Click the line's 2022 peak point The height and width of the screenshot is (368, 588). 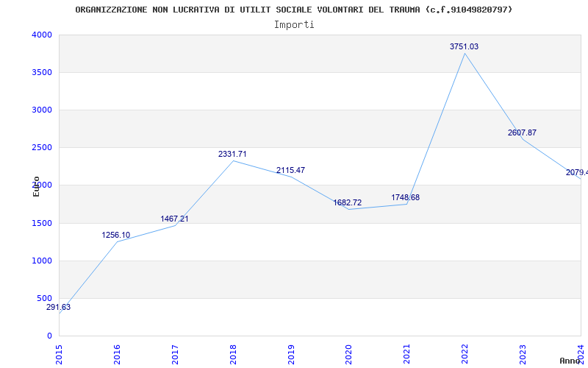(x=465, y=53)
